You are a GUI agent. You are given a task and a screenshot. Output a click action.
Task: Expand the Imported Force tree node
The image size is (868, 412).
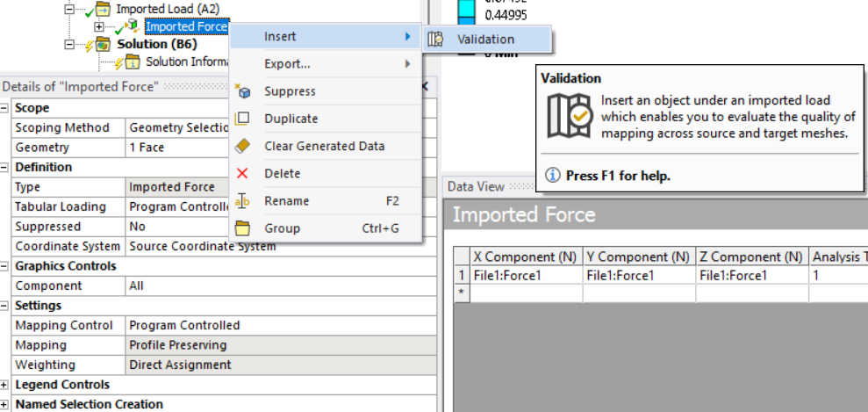coord(98,26)
